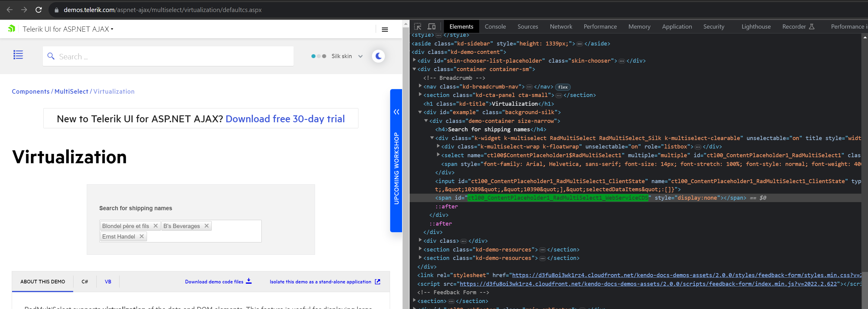
Task: Click the Recorder flask icon
Action: tap(812, 26)
